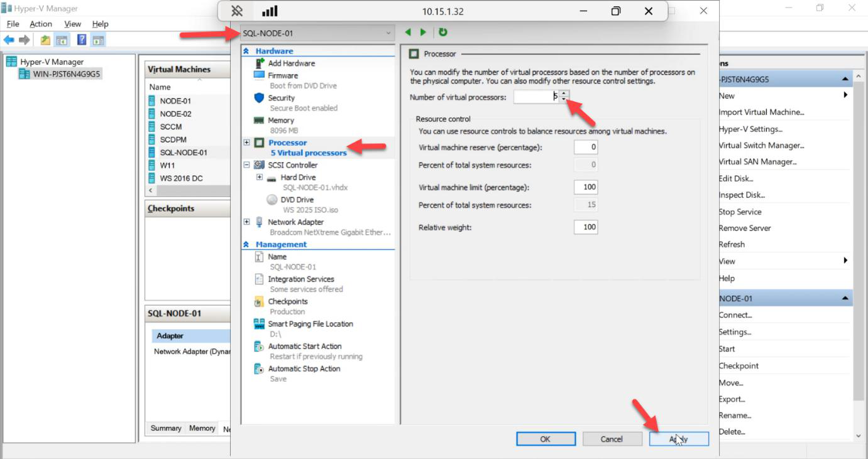Select the SCDPM virtual machine
The height and width of the screenshot is (459, 868).
click(x=173, y=139)
